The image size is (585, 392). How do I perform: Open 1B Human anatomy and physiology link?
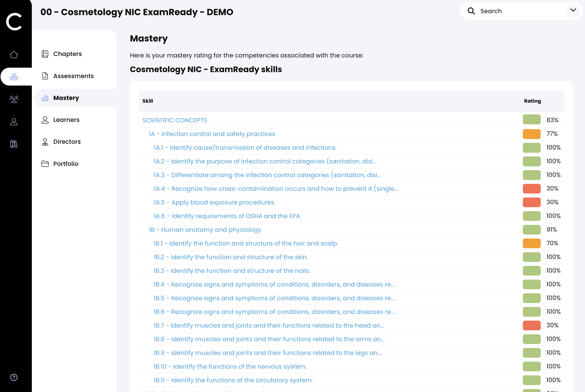click(x=205, y=230)
